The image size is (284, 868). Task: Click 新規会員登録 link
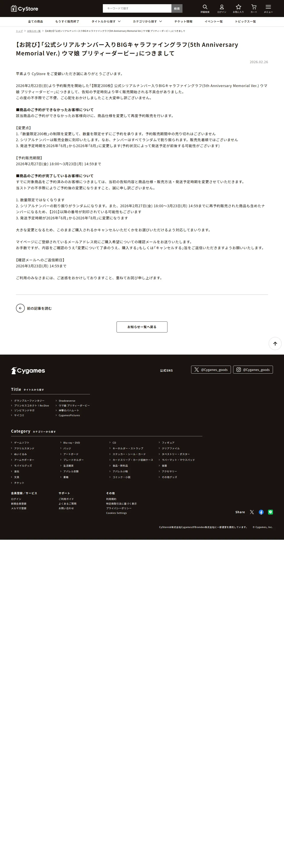point(19,503)
